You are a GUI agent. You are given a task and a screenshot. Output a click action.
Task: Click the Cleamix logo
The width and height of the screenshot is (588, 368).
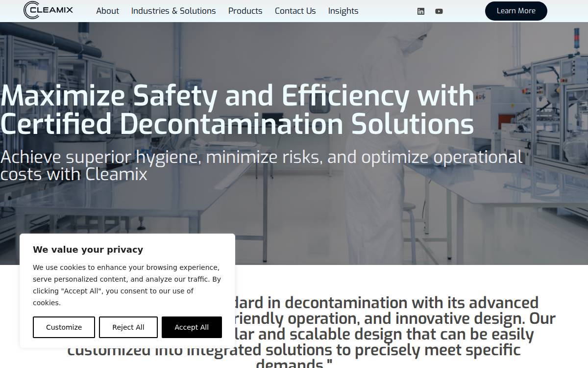49,10
